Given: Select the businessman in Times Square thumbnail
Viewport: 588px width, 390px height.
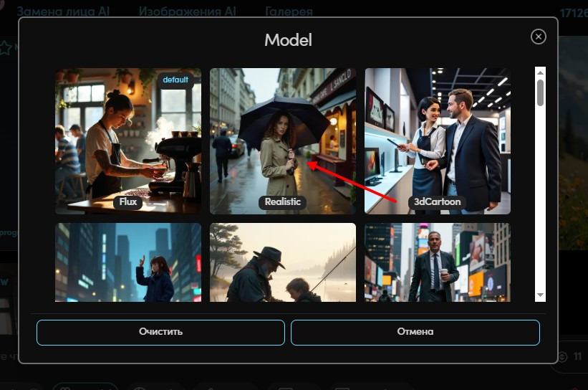Looking at the screenshot, I should 438,262.
